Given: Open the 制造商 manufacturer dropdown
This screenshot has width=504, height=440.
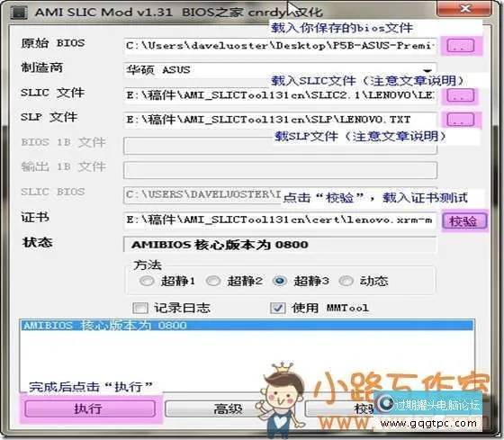Looking at the screenshot, I should pyautogui.click(x=280, y=70).
